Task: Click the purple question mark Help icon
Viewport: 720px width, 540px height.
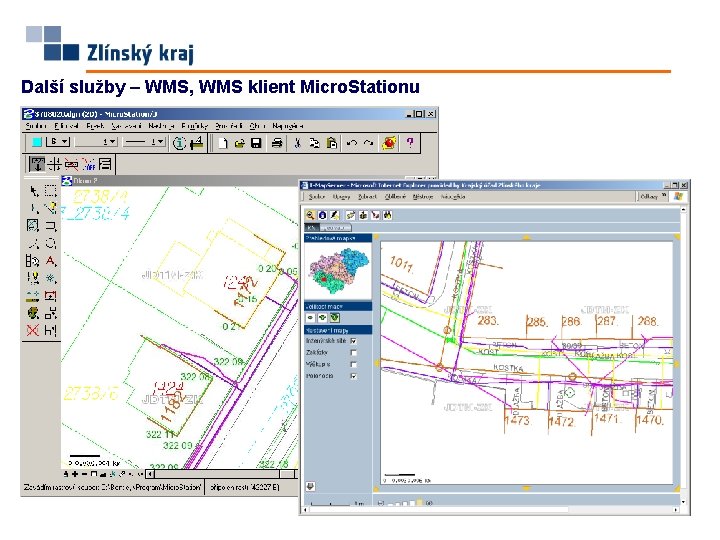Action: (x=410, y=143)
